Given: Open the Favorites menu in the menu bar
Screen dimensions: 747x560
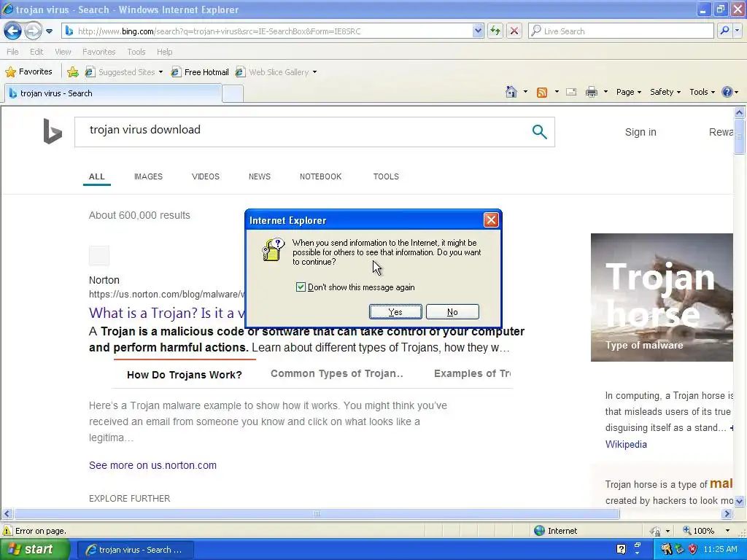Looking at the screenshot, I should [x=98, y=52].
